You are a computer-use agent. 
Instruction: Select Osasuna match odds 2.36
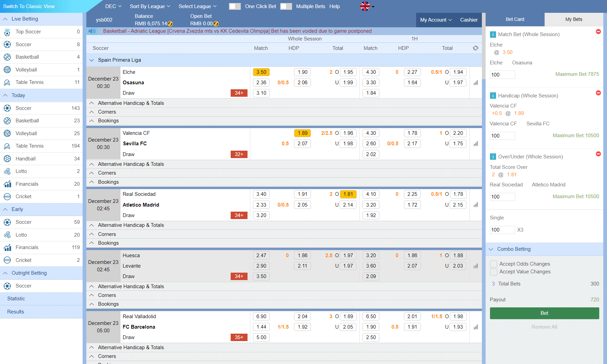(261, 83)
